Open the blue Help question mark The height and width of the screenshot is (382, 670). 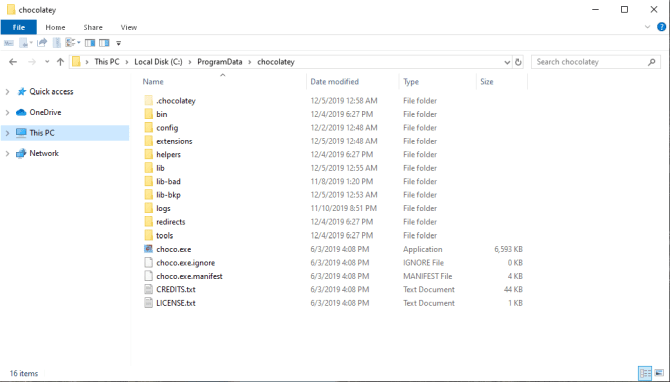tap(661, 27)
